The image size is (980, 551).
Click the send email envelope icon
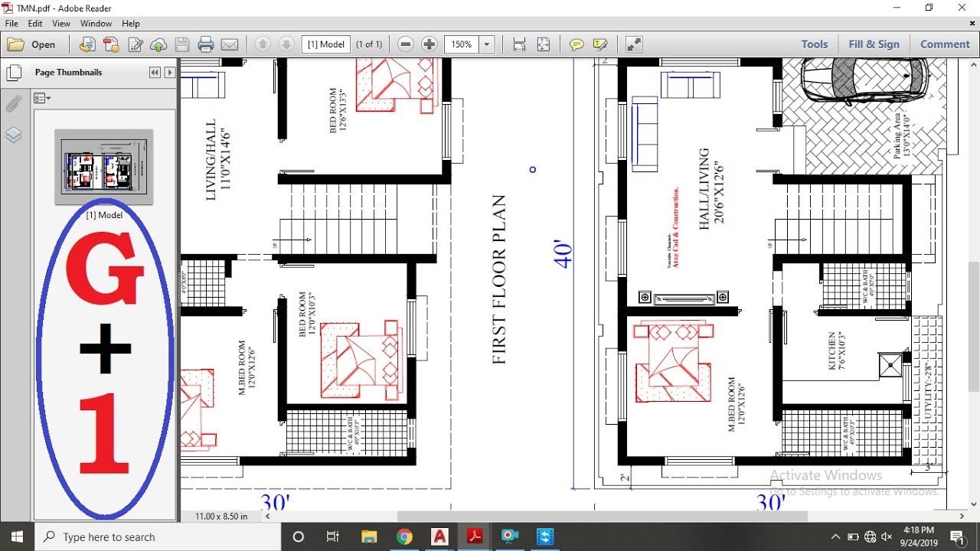(x=230, y=44)
